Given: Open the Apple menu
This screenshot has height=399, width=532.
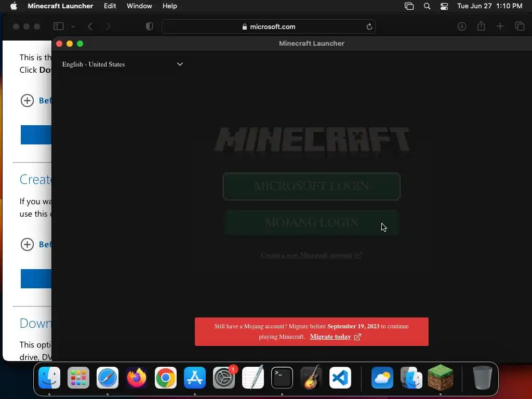Looking at the screenshot, I should (14, 6).
